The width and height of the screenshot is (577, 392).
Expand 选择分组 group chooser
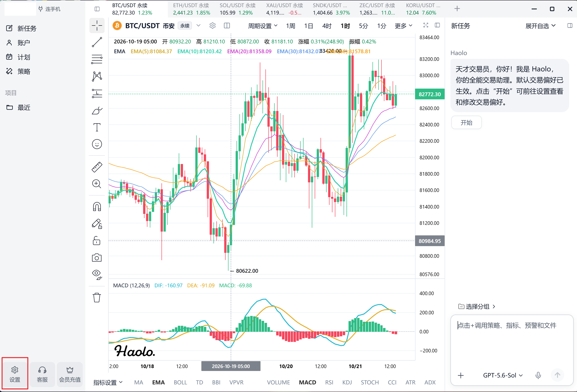[477, 307]
